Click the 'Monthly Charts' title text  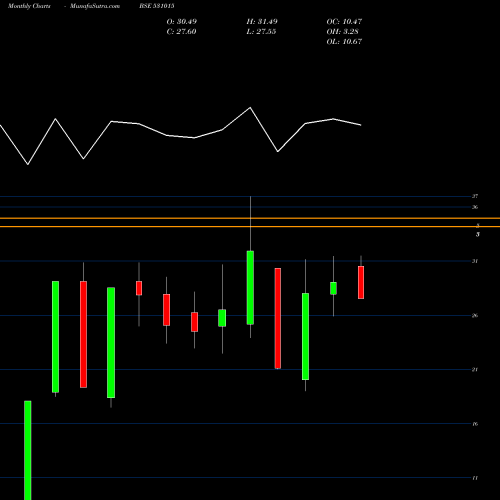click(x=29, y=6)
